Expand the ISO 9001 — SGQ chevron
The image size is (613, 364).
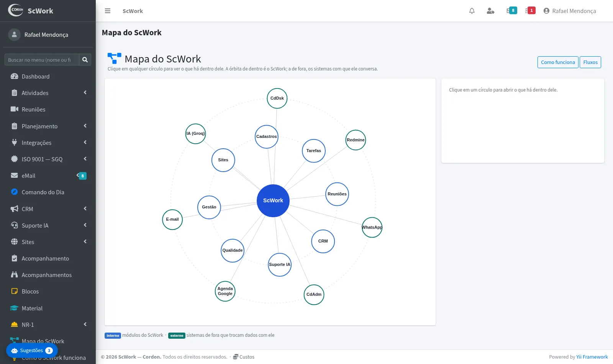[85, 159]
